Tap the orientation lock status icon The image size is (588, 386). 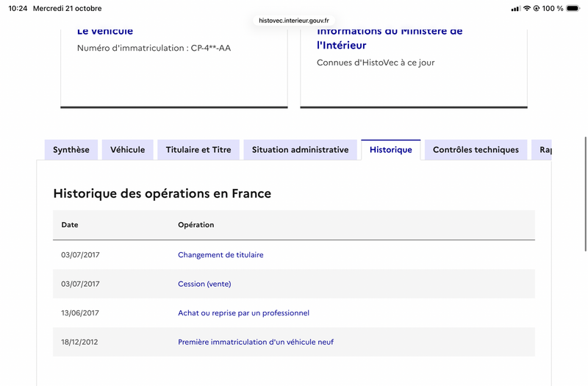537,8
